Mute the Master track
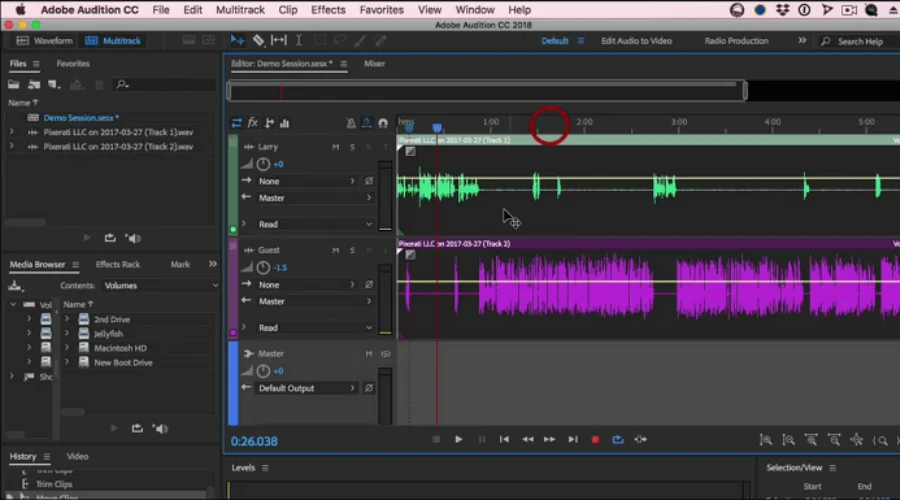The height and width of the screenshot is (500, 900). [369, 354]
